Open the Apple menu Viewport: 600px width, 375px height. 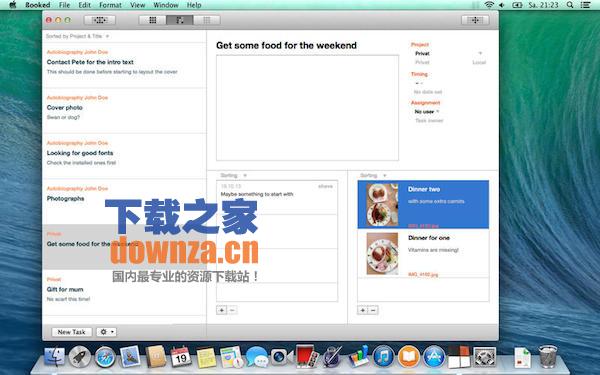13,5
